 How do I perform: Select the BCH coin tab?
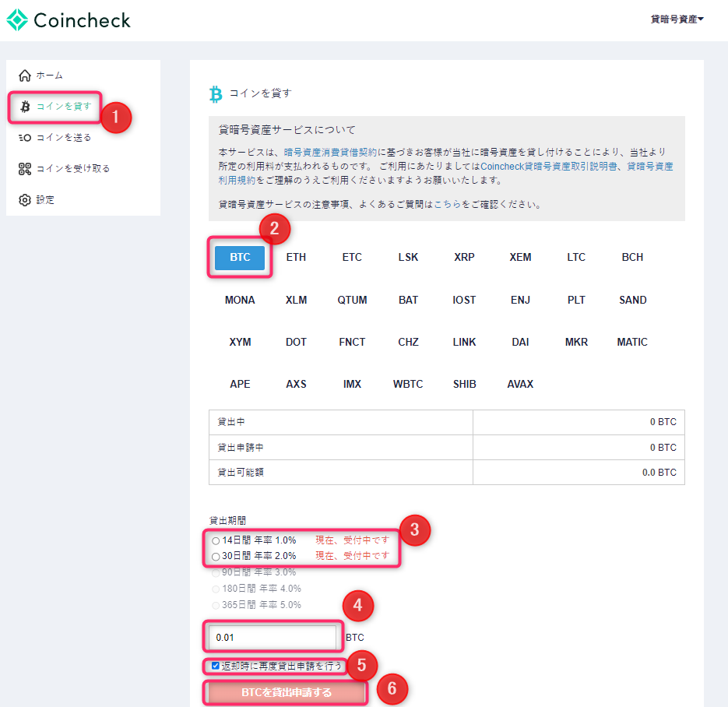coord(632,257)
